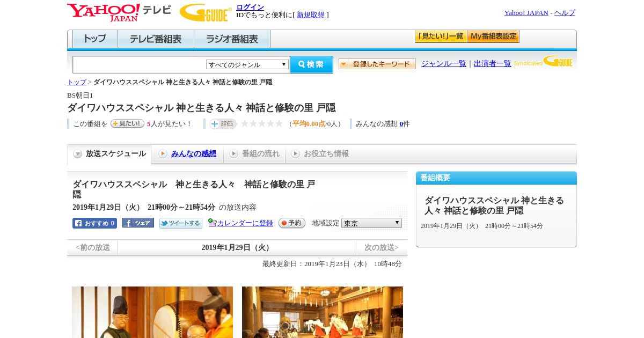Open the すべてのジャンル genre dropdown
Screen dimensions: 644x338
(247, 64)
